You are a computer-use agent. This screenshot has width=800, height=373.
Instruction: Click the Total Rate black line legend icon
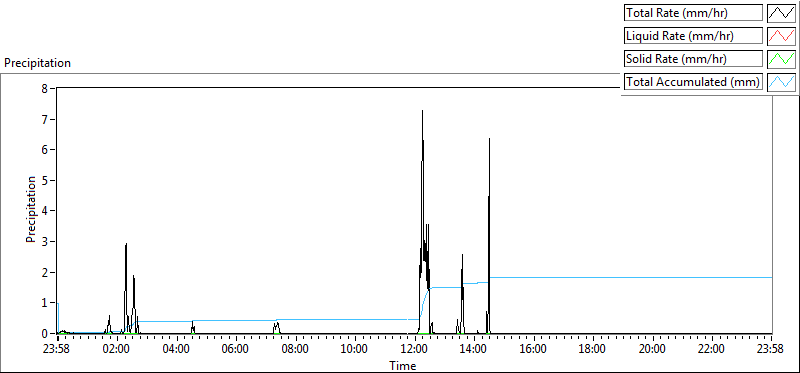(x=781, y=13)
